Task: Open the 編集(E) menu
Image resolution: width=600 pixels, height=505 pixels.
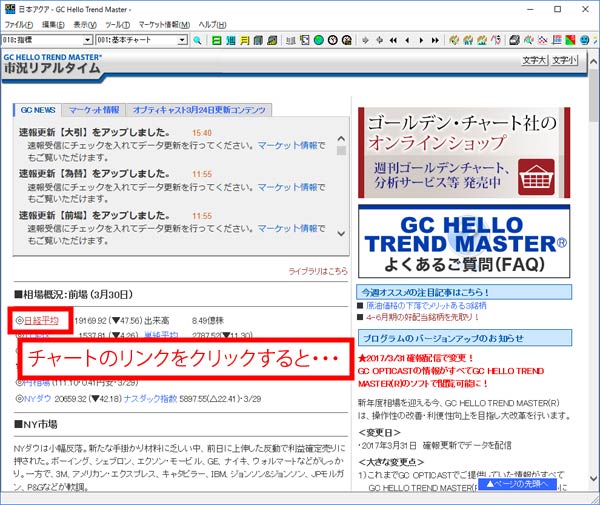Action: [53, 25]
